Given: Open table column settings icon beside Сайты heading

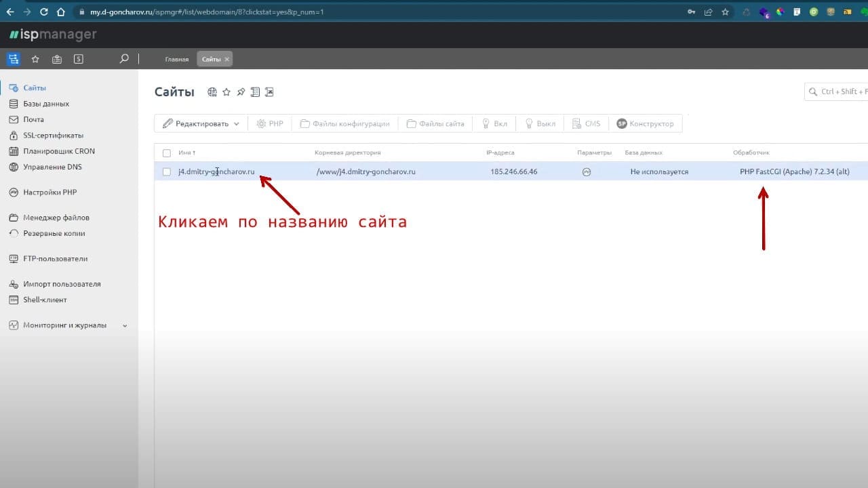Looking at the screenshot, I should (x=255, y=92).
